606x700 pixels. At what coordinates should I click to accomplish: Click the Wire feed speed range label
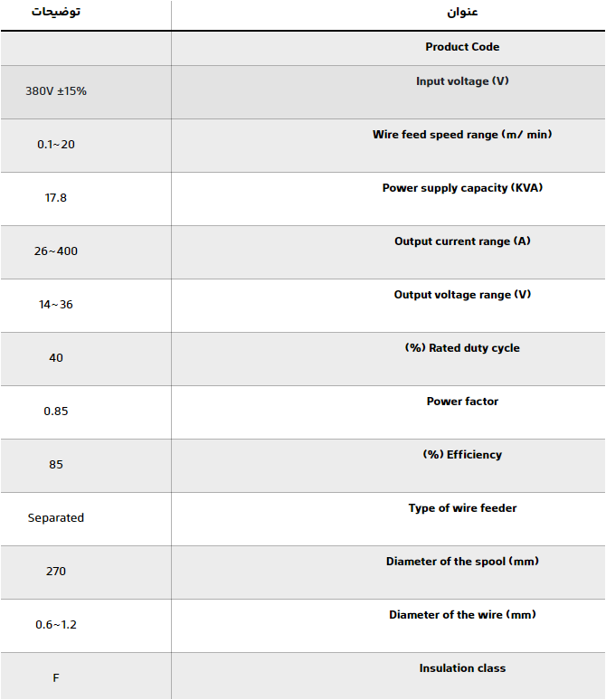(462, 135)
